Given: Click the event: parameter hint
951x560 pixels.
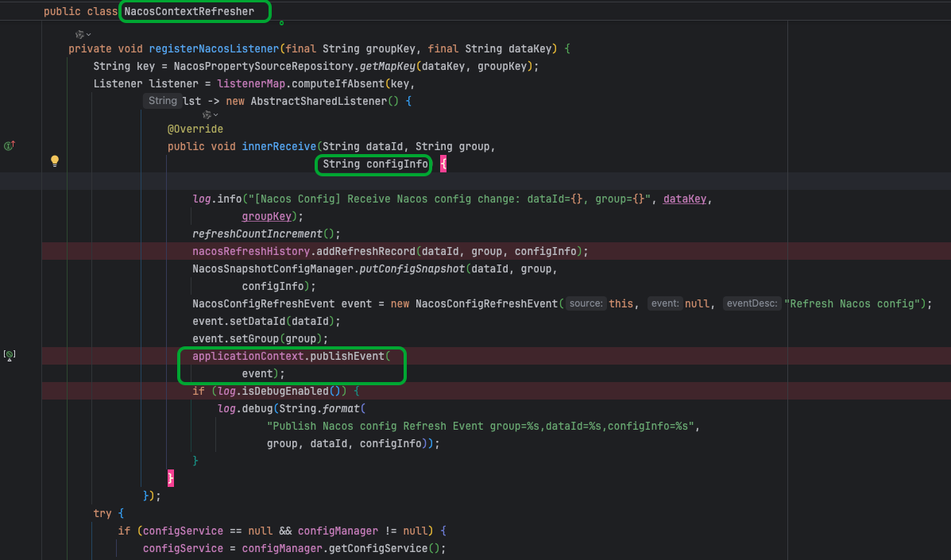Looking at the screenshot, I should [x=665, y=303].
